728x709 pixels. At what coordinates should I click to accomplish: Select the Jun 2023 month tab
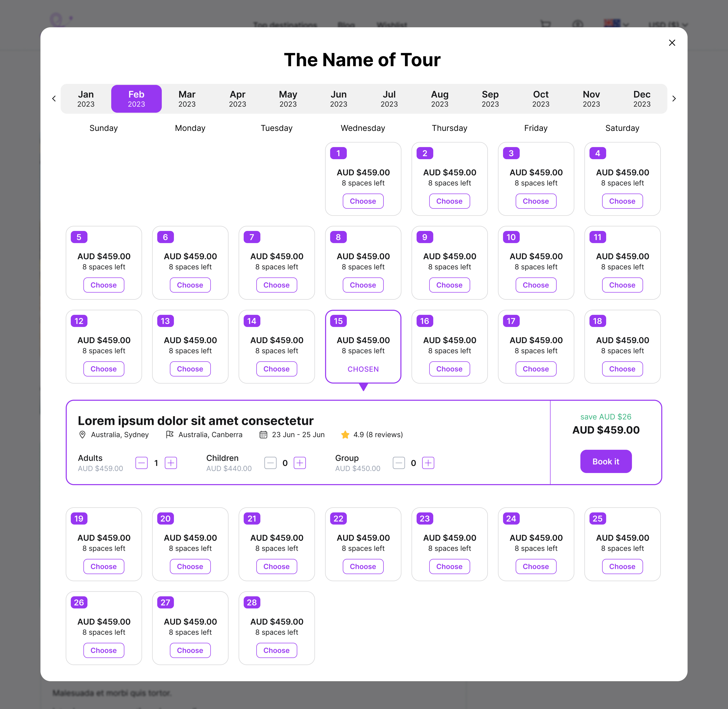coord(338,99)
